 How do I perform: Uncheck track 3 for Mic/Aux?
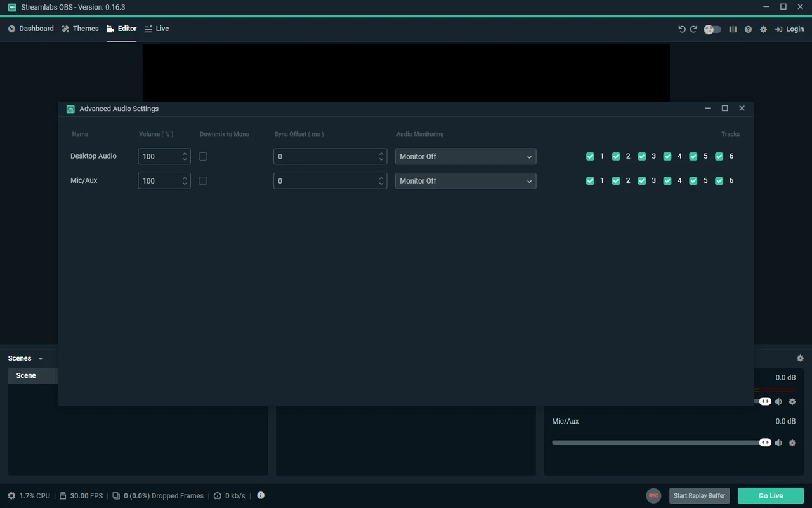pyautogui.click(x=642, y=181)
